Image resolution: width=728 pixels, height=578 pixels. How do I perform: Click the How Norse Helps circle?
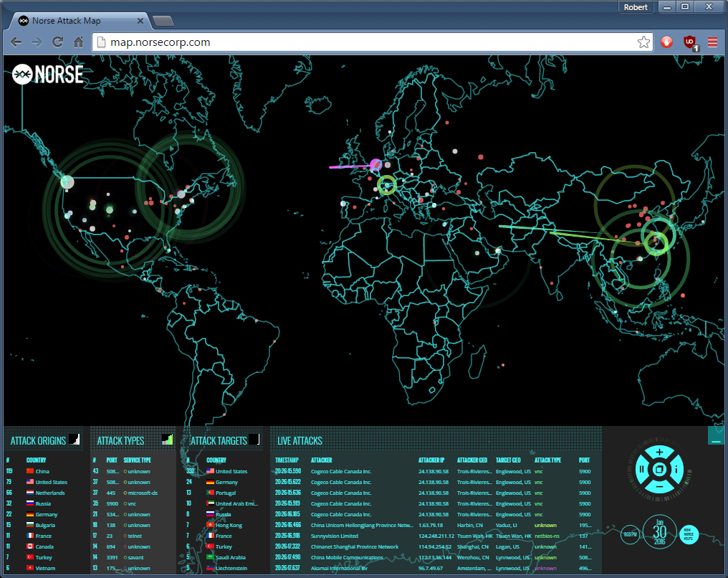pyautogui.click(x=689, y=534)
